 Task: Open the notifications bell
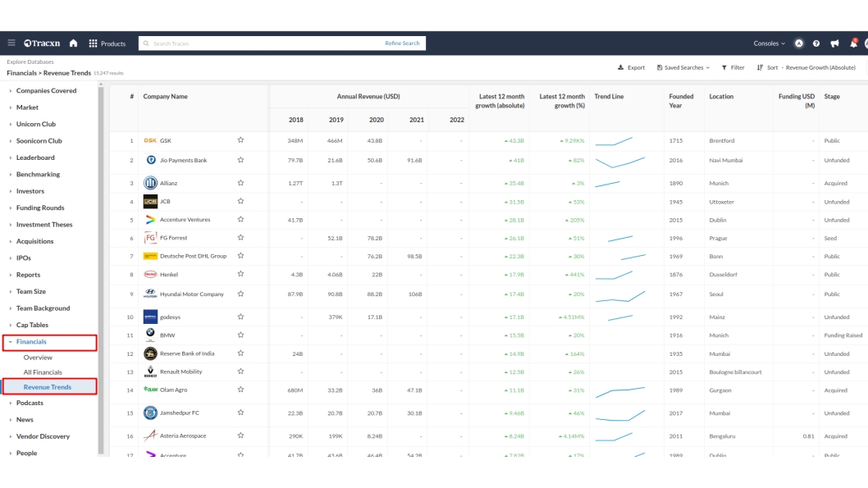point(853,43)
